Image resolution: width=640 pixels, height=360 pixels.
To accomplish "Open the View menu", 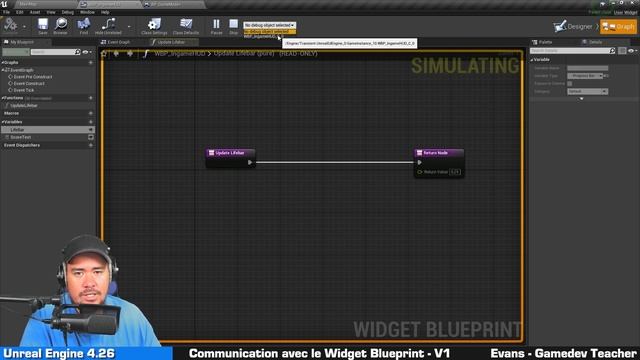I will pos(51,12).
